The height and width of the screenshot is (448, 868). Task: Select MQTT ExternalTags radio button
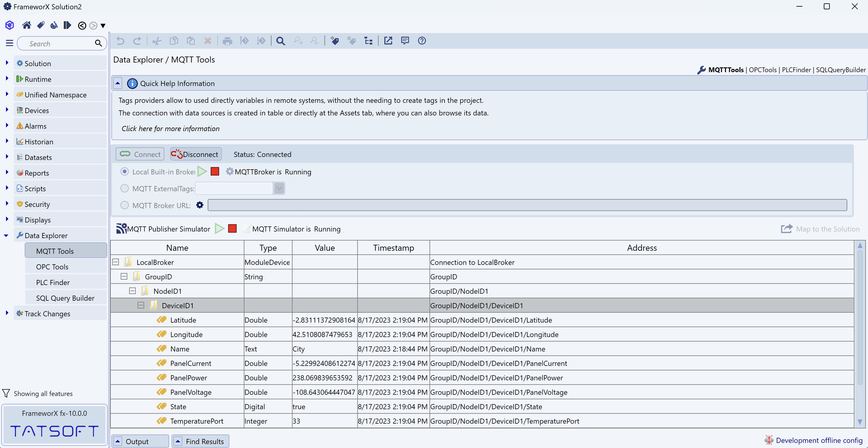[125, 188]
